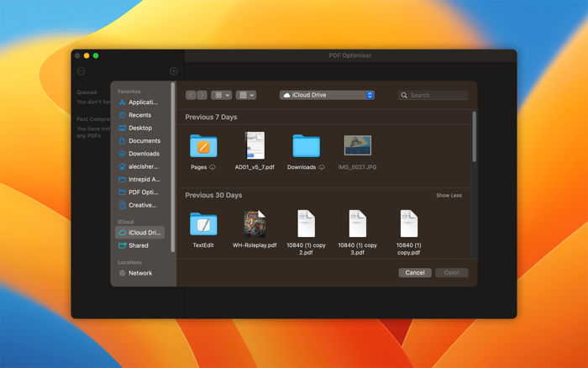Screen dimensions: 588x368
Task: Open the more options ellipsis icon
Action: [81, 71]
